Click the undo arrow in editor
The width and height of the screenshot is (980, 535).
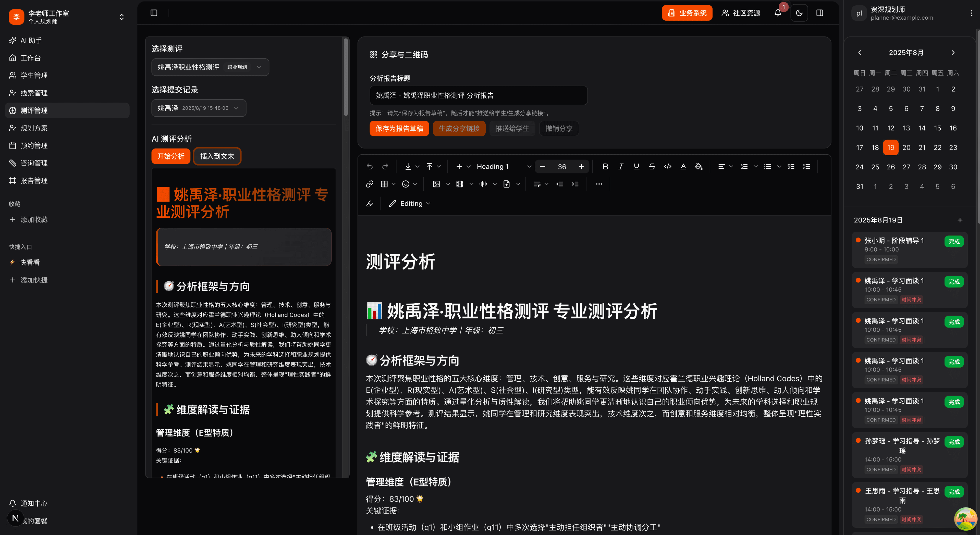(369, 167)
